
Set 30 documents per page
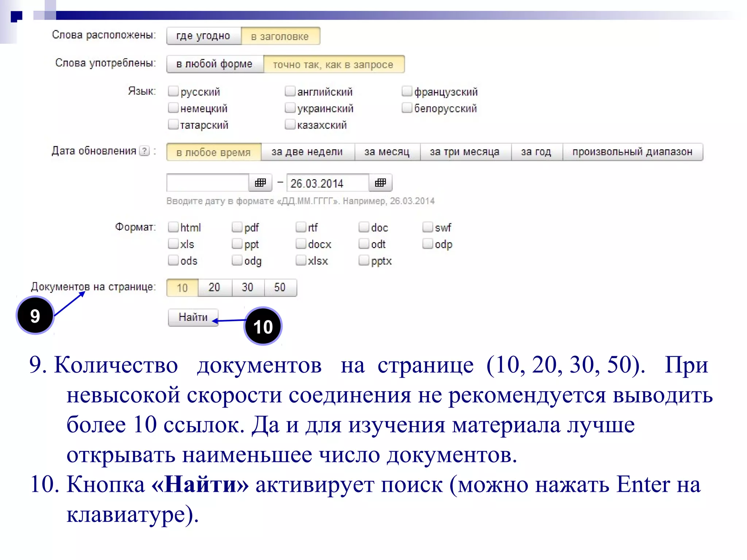coord(248,288)
